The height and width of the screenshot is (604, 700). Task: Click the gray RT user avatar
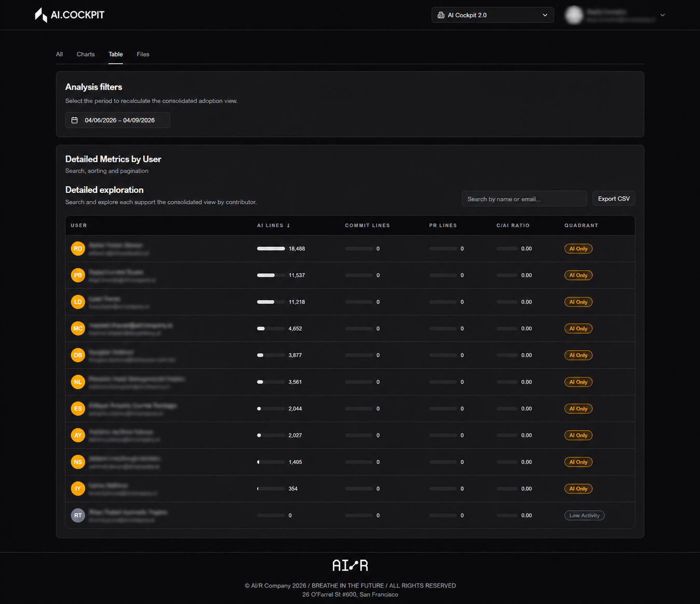point(78,515)
